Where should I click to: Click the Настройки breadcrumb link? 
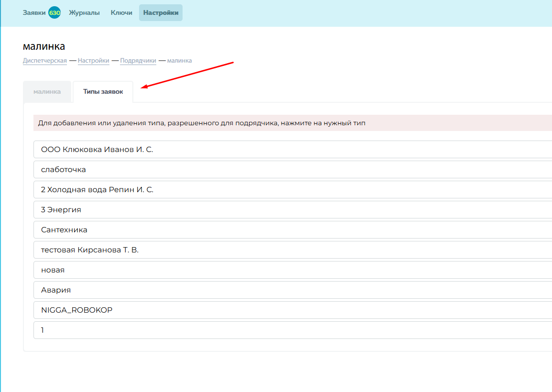pyautogui.click(x=94, y=61)
